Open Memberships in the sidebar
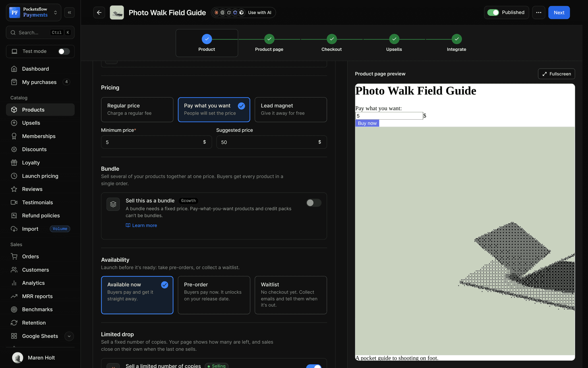This screenshot has height=368, width=588. (x=40, y=136)
